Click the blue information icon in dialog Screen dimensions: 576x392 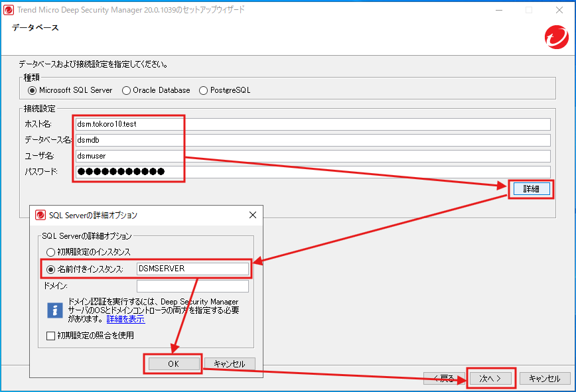(x=55, y=310)
